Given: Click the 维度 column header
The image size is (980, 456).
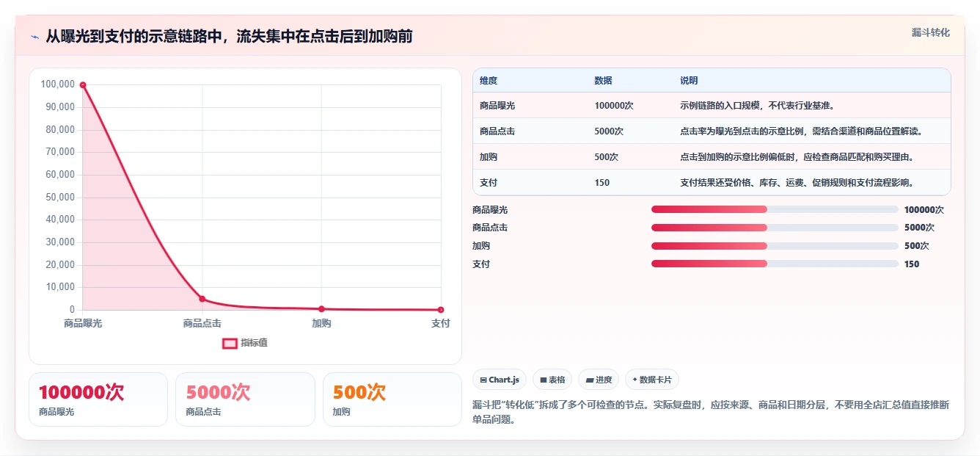Looking at the screenshot, I should 489,81.
